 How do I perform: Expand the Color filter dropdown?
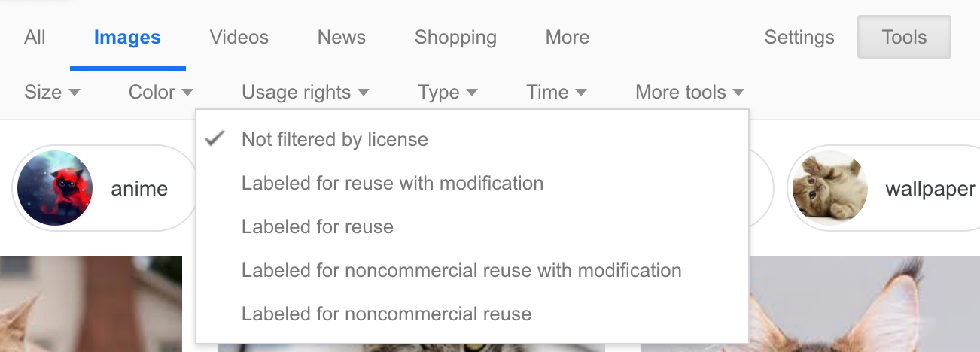[x=160, y=93]
